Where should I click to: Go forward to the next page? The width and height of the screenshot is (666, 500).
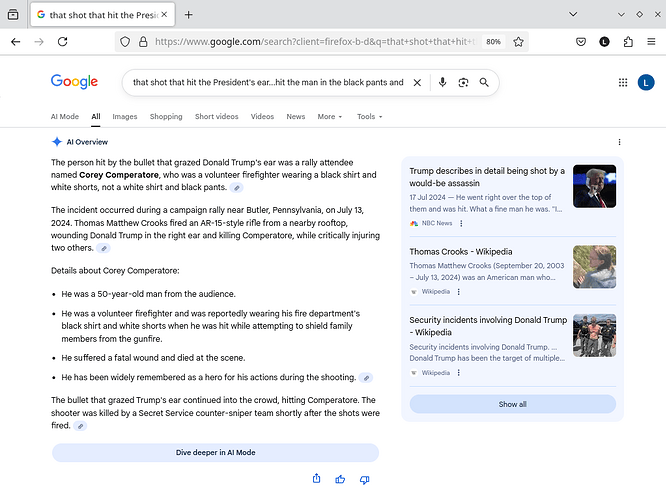click(x=39, y=42)
